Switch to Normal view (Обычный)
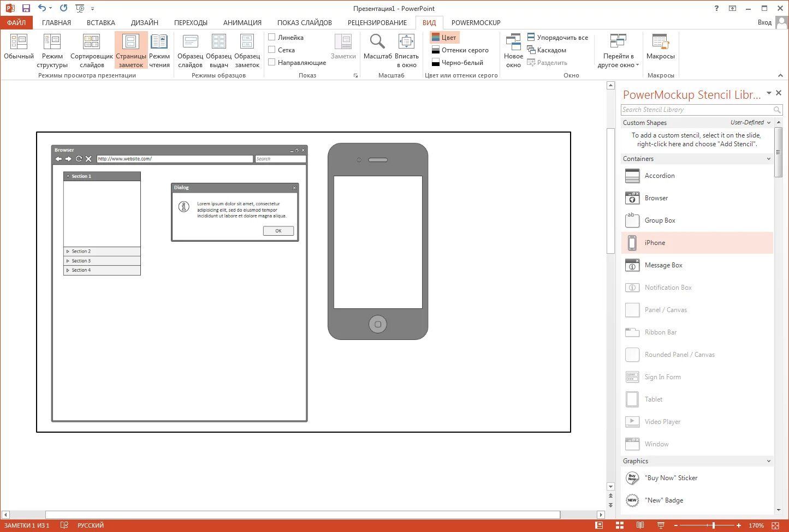The height and width of the screenshot is (532, 789). pyautogui.click(x=19, y=47)
